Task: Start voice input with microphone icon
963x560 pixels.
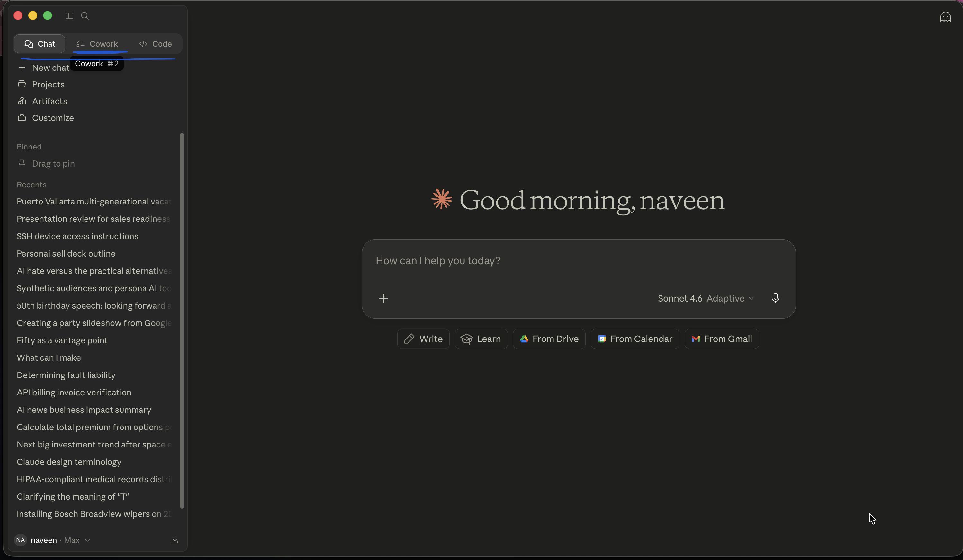Action: 775,298
